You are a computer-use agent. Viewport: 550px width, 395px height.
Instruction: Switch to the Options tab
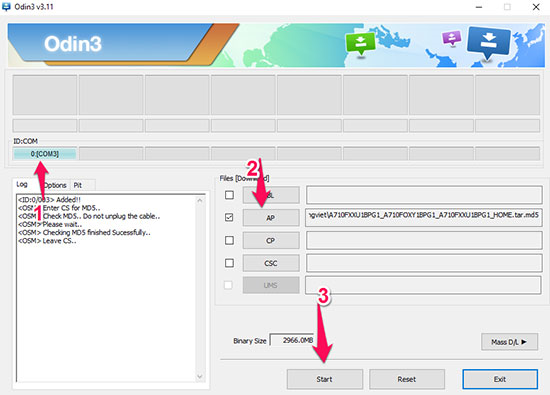[x=55, y=185]
